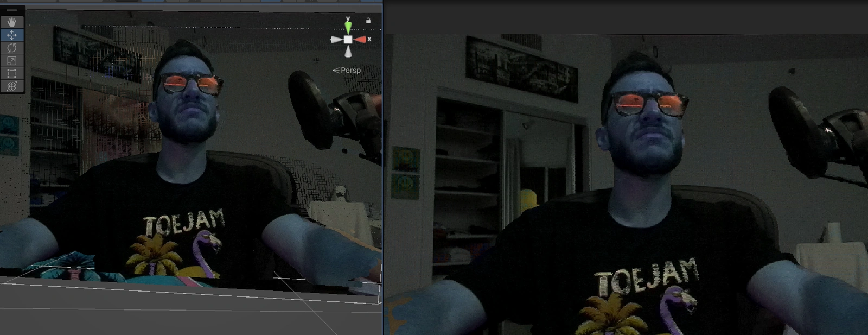Click the TOEJAM shirt text in Scene view
Screen dimensions: 868x335
coord(183,222)
